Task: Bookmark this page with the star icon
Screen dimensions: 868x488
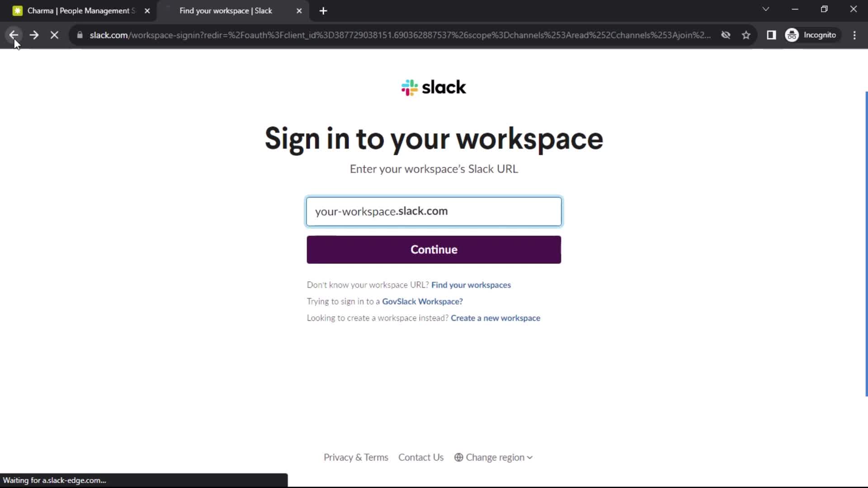Action: tap(746, 35)
